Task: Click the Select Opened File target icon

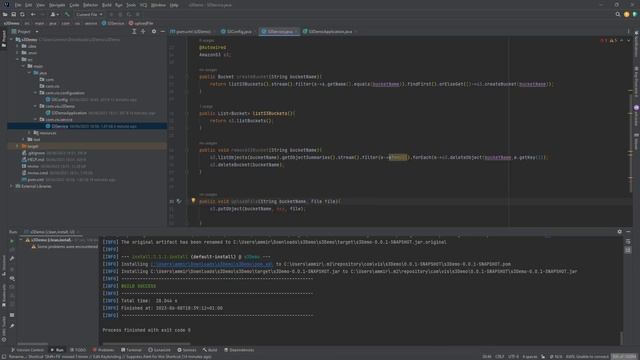Action: click(x=143, y=31)
